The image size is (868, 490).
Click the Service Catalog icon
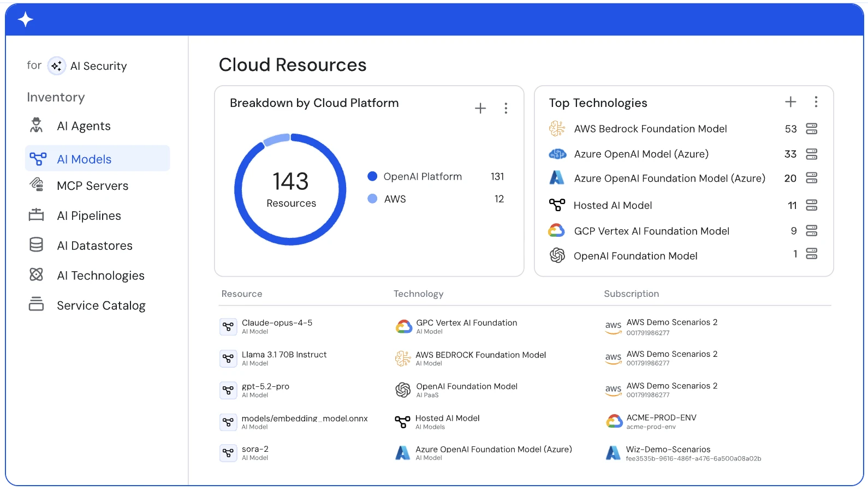click(36, 304)
